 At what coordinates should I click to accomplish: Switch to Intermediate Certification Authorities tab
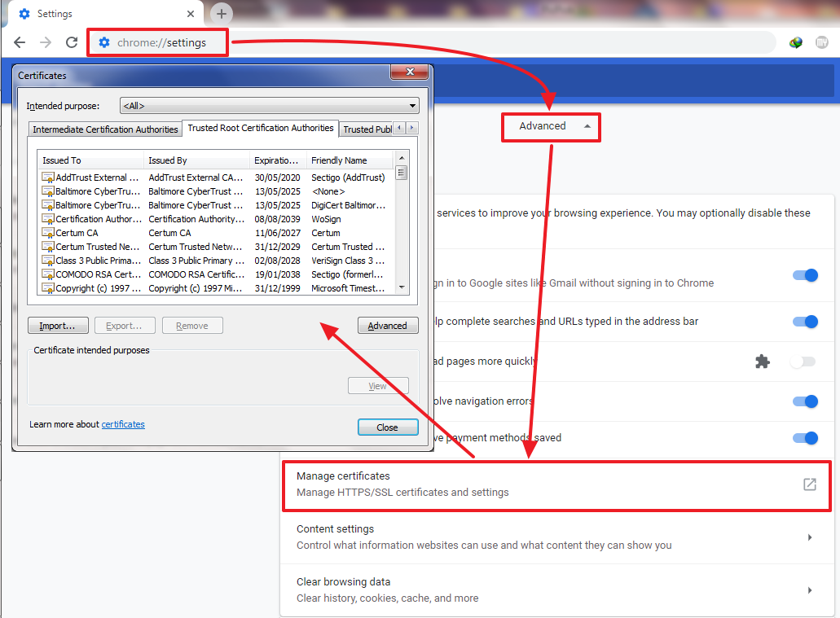coord(105,129)
